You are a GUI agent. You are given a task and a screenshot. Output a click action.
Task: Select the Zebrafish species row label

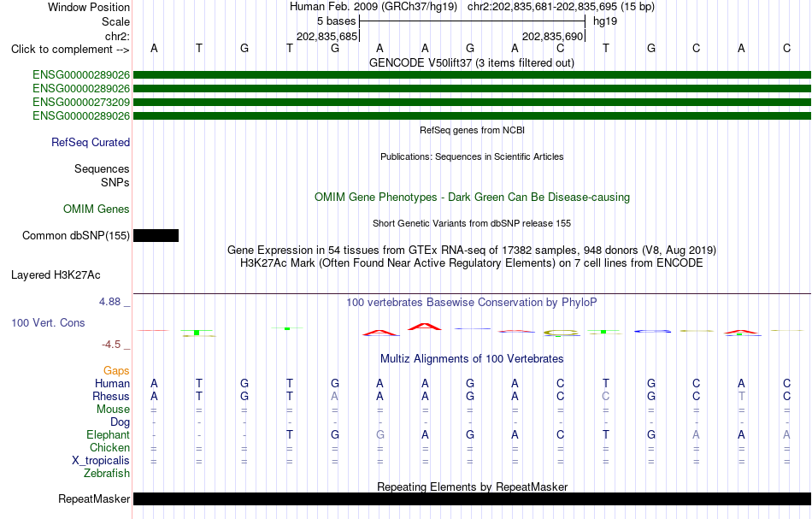point(107,473)
